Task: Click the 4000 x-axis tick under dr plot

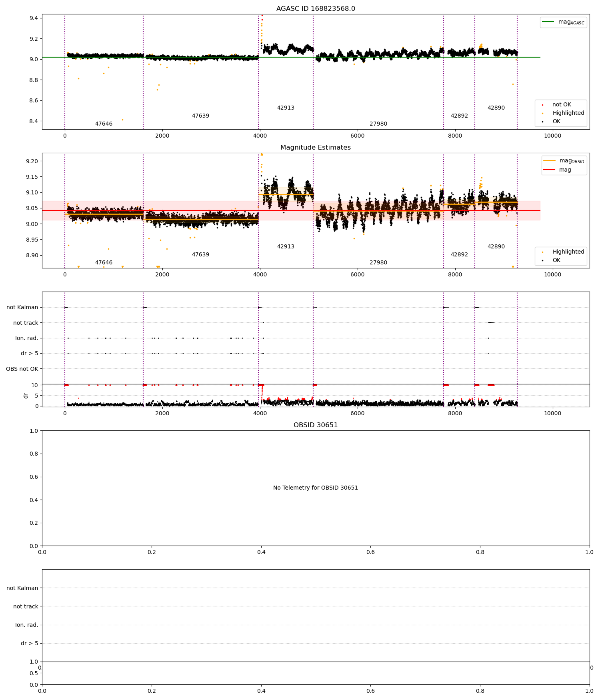Action: tap(260, 414)
